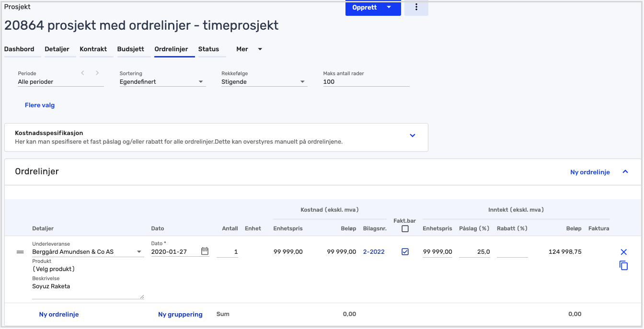The image size is (644, 329).
Task: Select the Ordrelinjer tab
Action: point(171,49)
